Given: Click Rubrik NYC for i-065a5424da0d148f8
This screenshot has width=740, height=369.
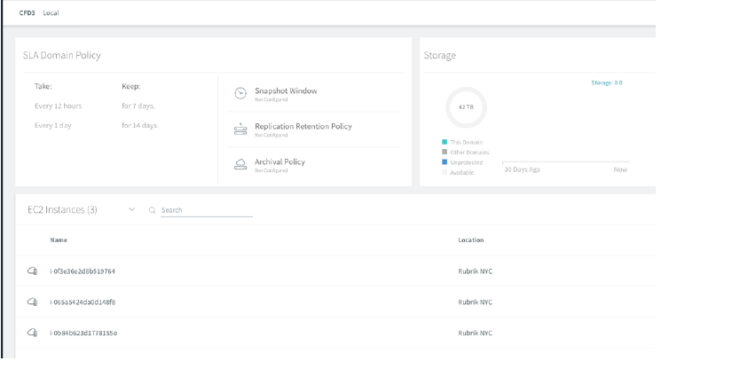Looking at the screenshot, I should tap(475, 302).
